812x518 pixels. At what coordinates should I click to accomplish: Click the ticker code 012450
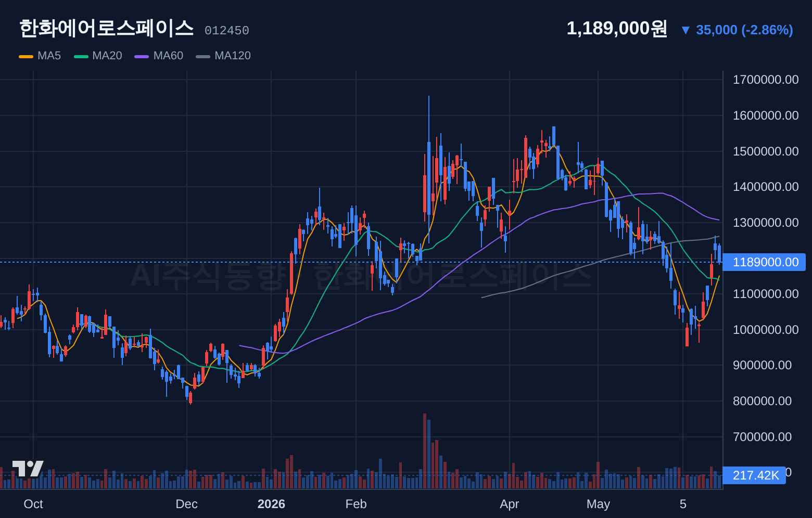click(226, 31)
